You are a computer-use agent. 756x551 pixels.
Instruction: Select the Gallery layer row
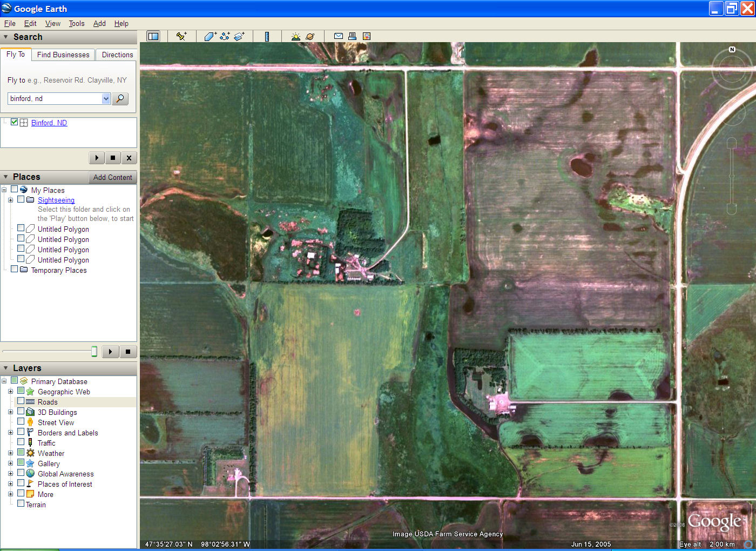coord(49,463)
